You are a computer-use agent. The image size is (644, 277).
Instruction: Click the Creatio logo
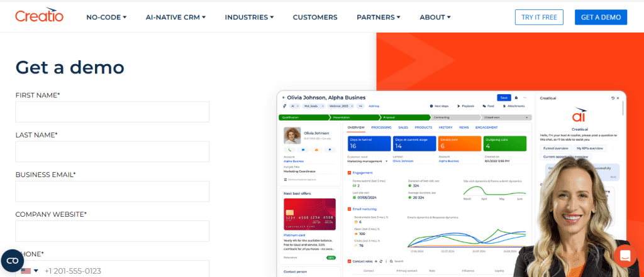click(x=39, y=15)
